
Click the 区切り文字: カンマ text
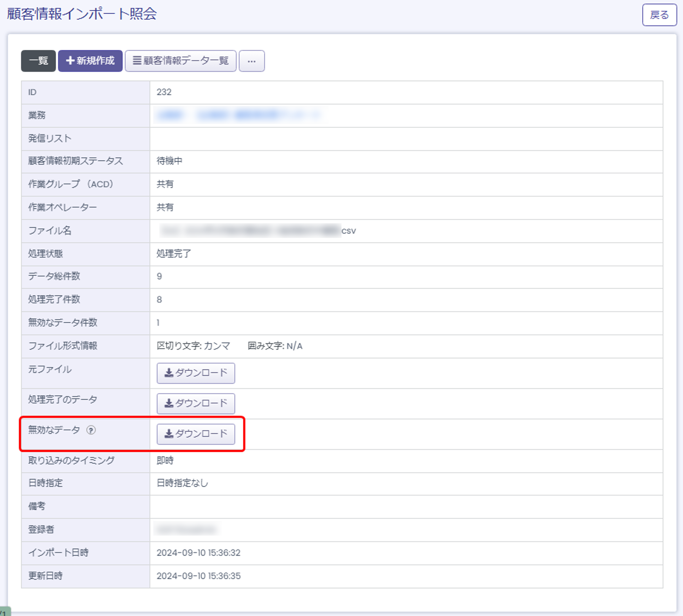[x=193, y=346]
